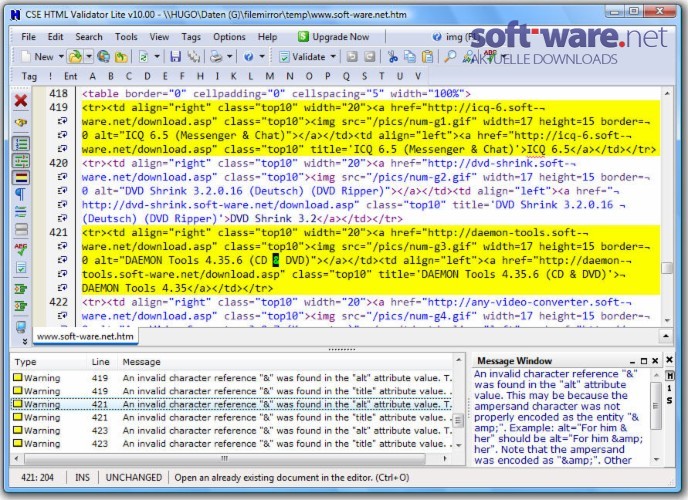Open the Tools menu

click(126, 37)
